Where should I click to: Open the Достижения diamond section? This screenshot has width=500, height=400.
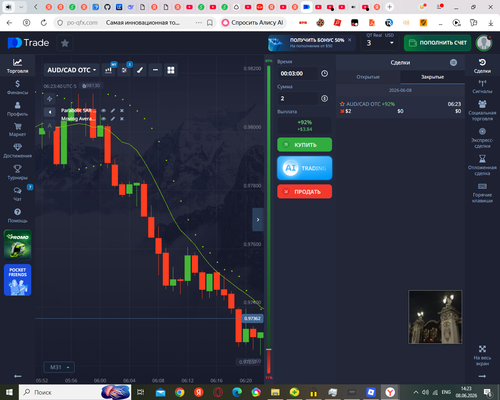(x=17, y=151)
